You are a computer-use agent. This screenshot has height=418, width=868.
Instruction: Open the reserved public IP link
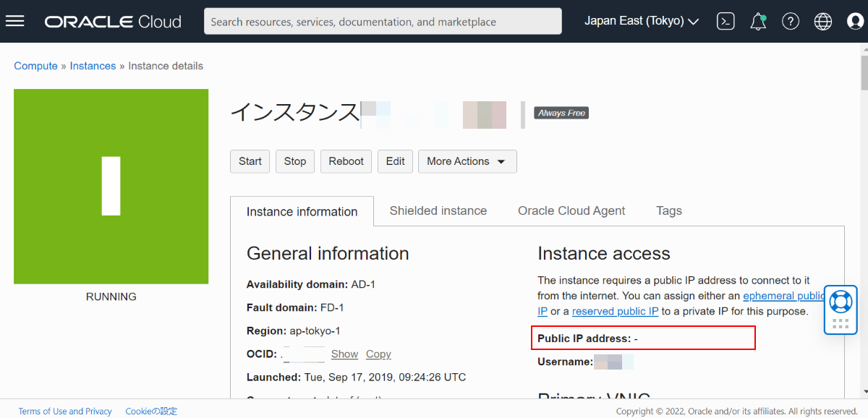615,312
